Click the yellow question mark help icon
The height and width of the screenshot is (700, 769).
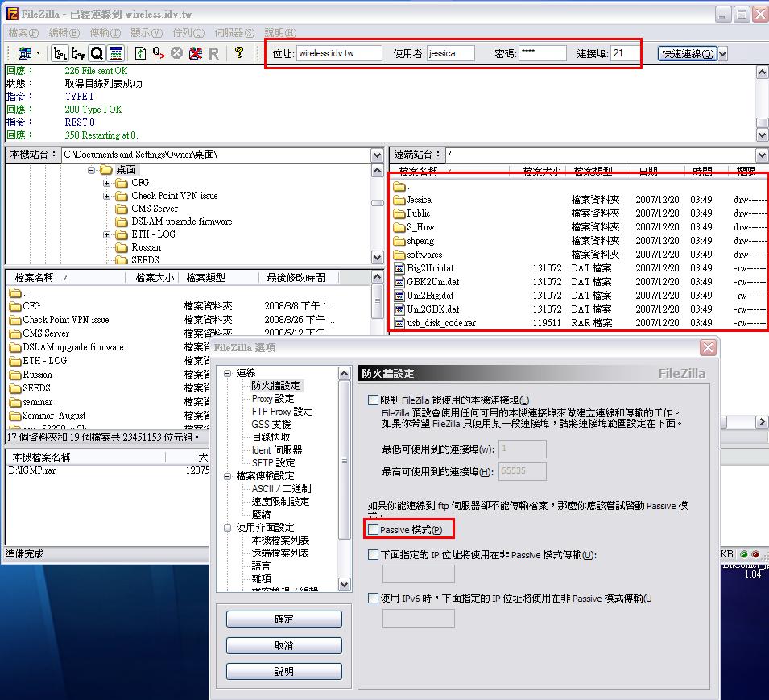coord(239,53)
